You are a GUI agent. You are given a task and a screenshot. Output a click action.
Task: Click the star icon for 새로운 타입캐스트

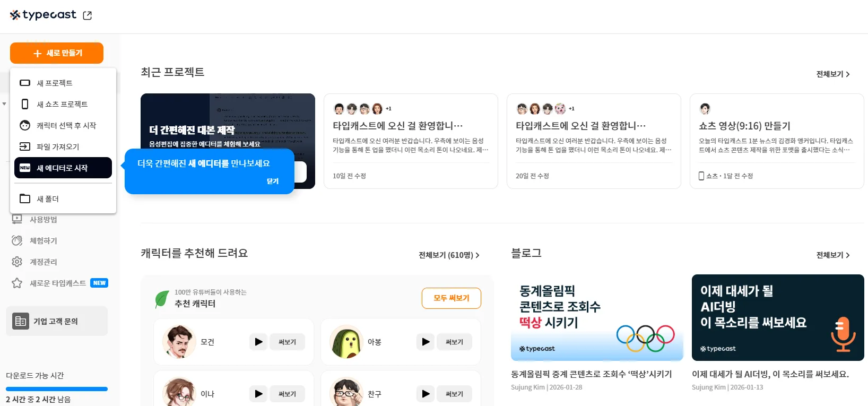17,283
